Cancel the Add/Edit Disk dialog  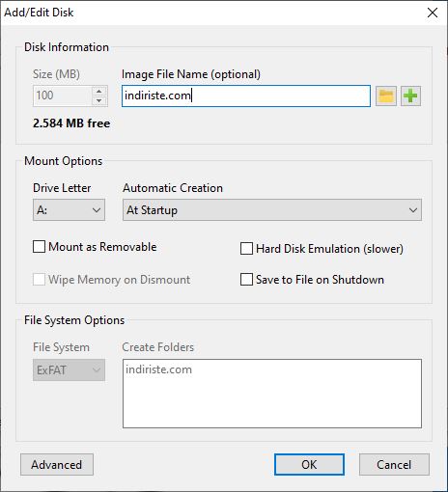[394, 465]
